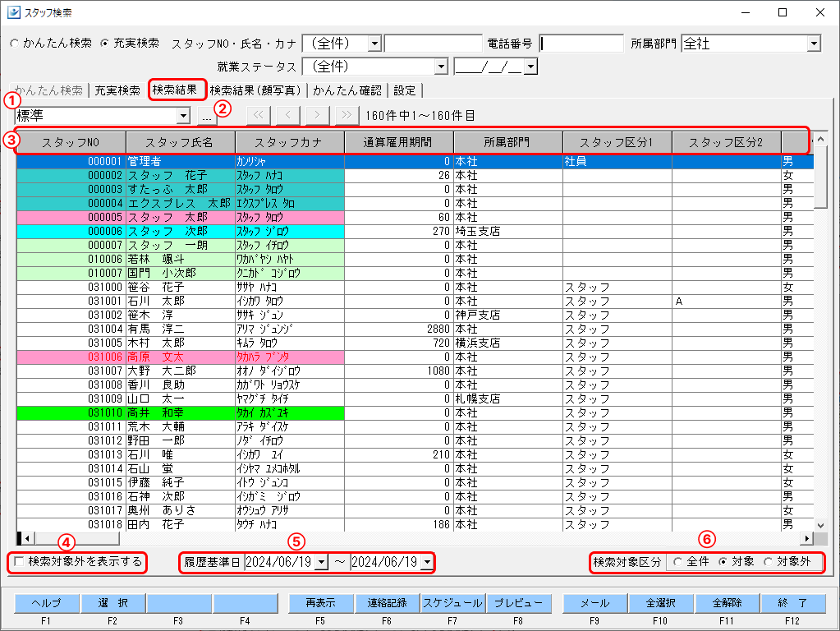Sort by the スタッフ区分2 column header
The width and height of the screenshot is (840, 631).
click(x=727, y=143)
